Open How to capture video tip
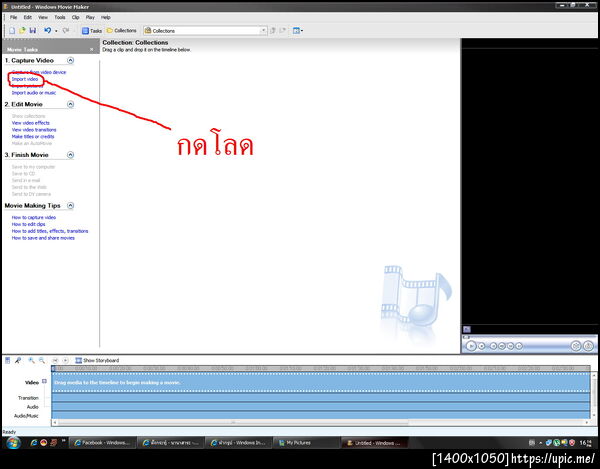600x469 pixels. coord(34,217)
